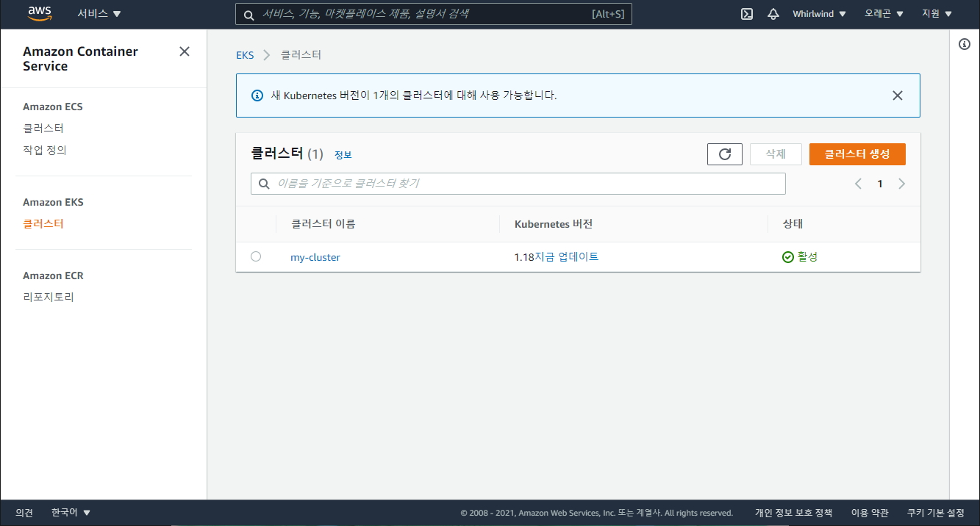Image resolution: width=980 pixels, height=526 pixels.
Task: Click the 지금 업데이트 link
Action: click(x=566, y=257)
